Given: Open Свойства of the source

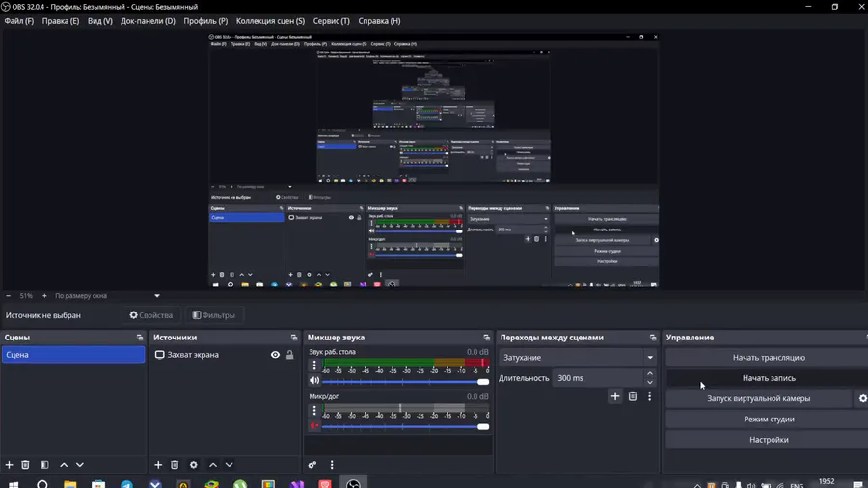Looking at the screenshot, I should (151, 315).
